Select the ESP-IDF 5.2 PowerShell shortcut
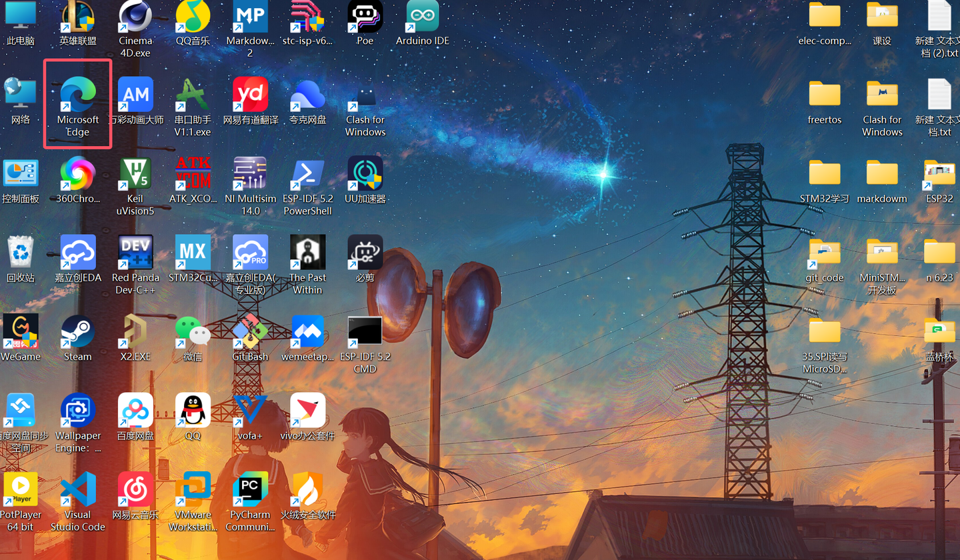The height and width of the screenshot is (560, 960). 307,173
